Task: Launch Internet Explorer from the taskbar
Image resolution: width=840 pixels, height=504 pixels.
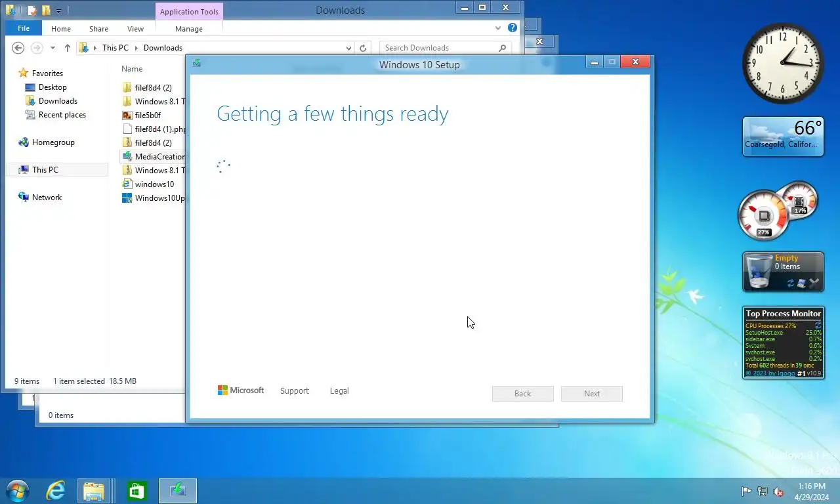Action: [x=56, y=491]
